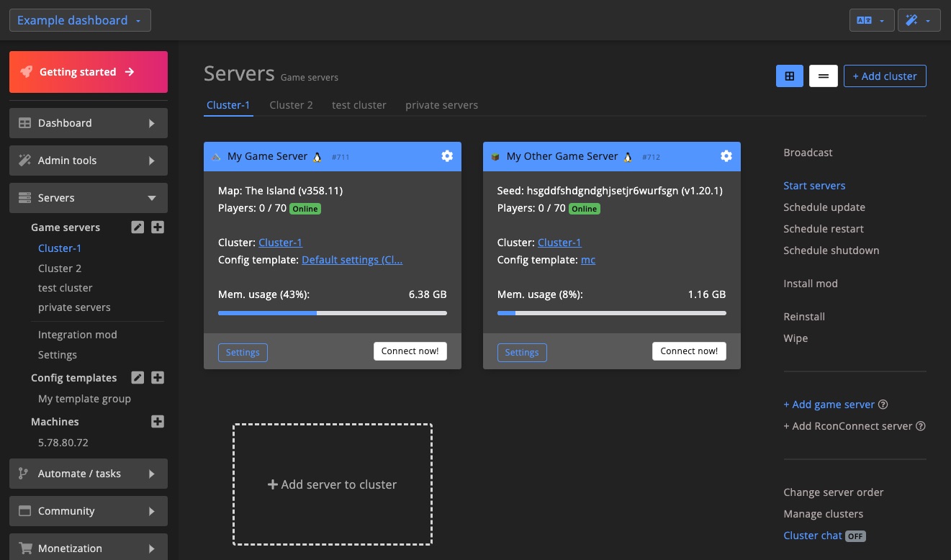Switch to the Cluster 2 tab

(291, 105)
